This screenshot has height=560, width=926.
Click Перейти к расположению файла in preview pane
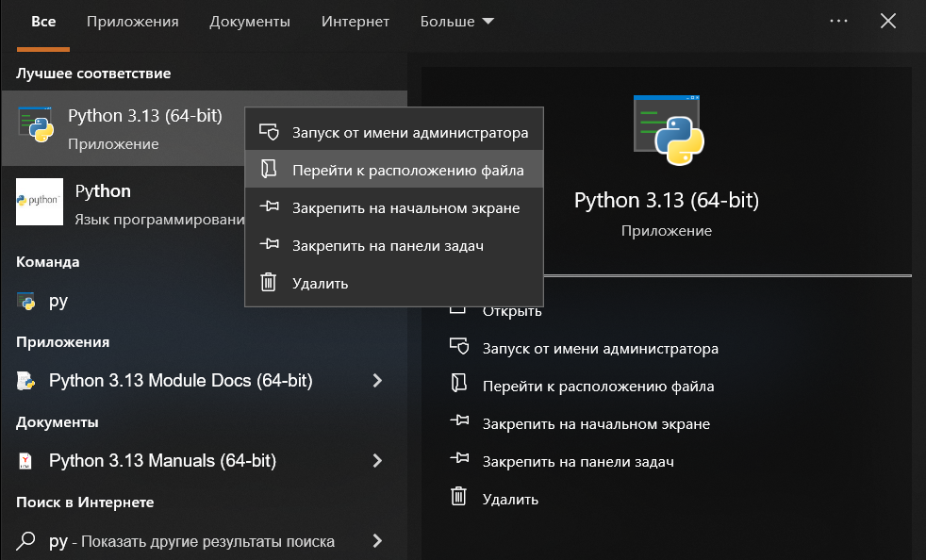[x=598, y=387]
